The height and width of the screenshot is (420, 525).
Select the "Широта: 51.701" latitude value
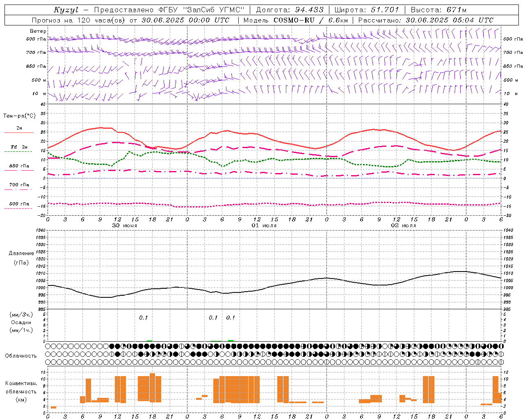point(367,10)
